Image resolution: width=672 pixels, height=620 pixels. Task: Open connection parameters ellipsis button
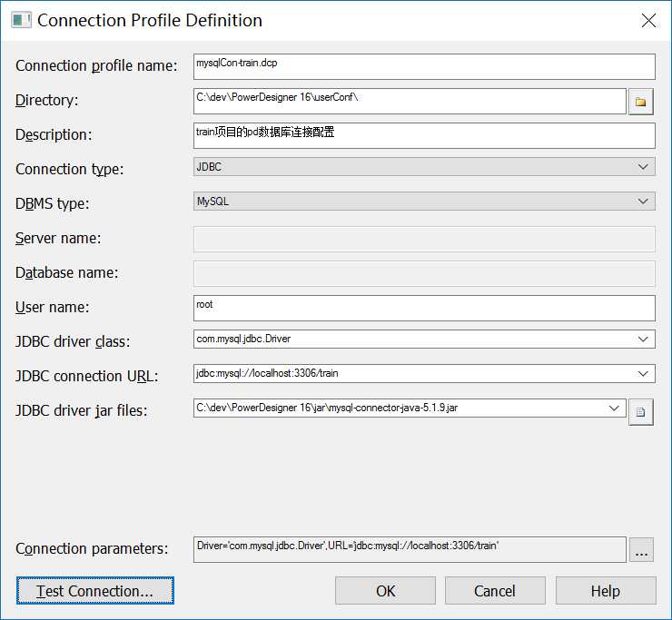(x=641, y=550)
